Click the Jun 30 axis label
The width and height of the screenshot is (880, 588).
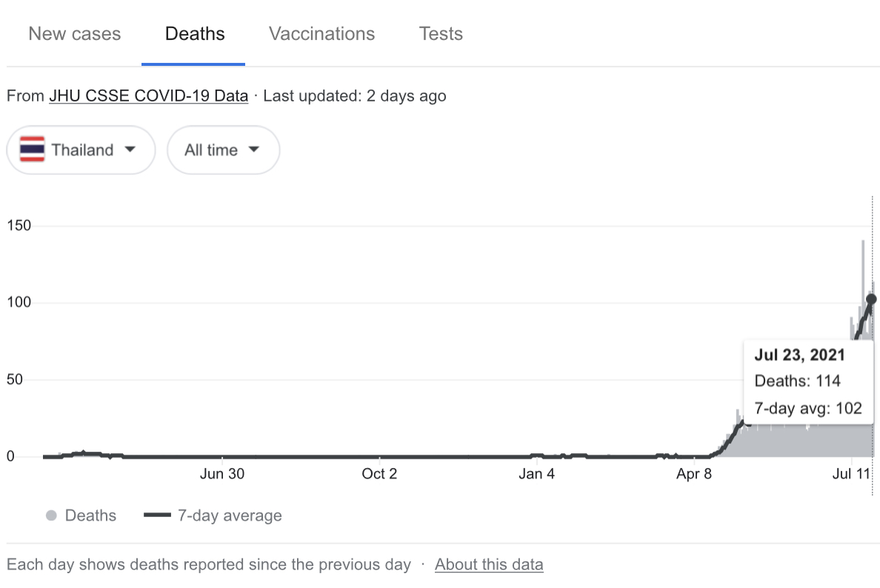[222, 474]
